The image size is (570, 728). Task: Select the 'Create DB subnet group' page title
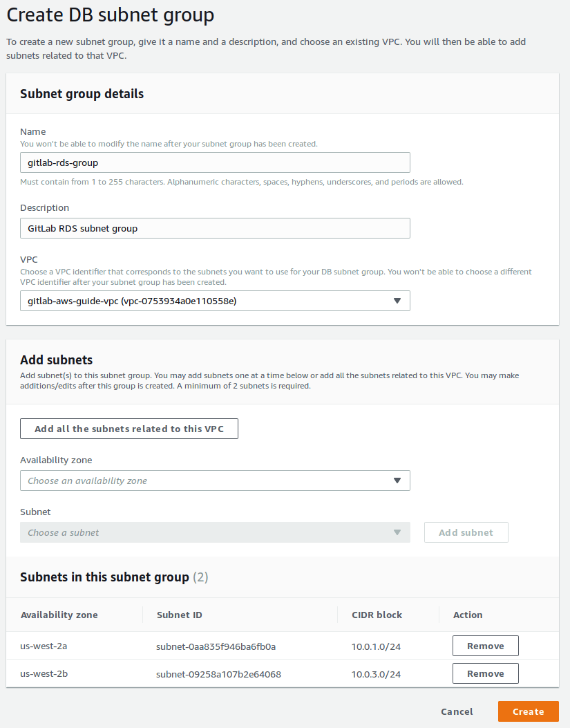click(x=109, y=15)
